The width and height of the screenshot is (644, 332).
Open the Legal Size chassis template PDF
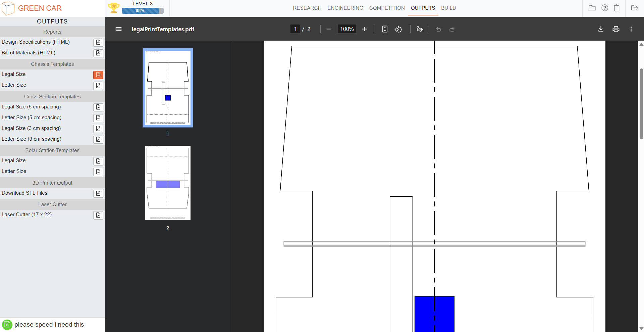coord(98,75)
